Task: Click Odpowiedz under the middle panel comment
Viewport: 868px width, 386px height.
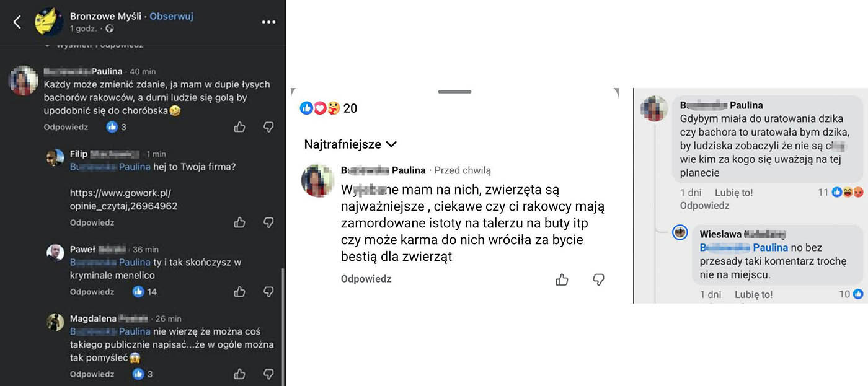Action: pyautogui.click(x=366, y=279)
